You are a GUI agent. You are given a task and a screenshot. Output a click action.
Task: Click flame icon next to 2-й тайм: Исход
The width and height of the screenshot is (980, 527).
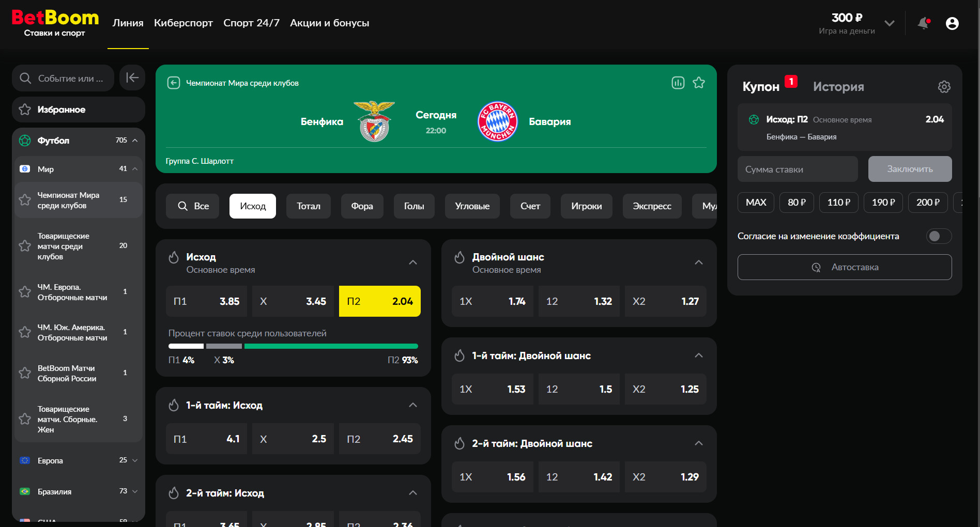[x=174, y=493]
